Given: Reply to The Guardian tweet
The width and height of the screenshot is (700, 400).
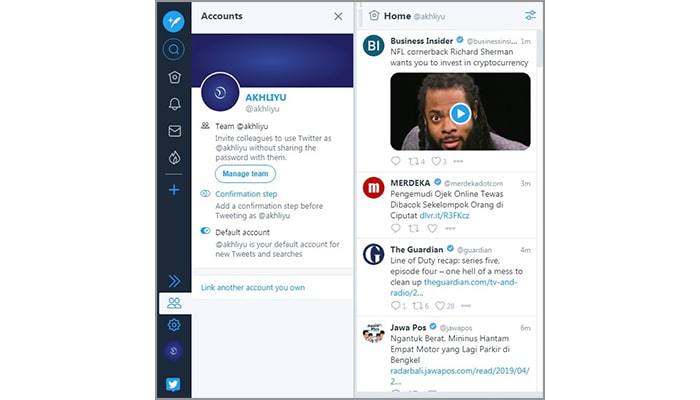Looking at the screenshot, I should point(396,306).
